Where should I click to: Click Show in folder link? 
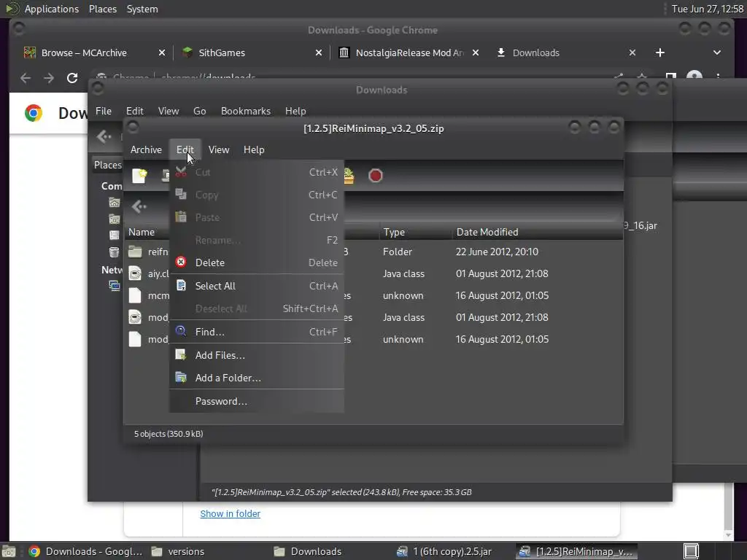(230, 514)
